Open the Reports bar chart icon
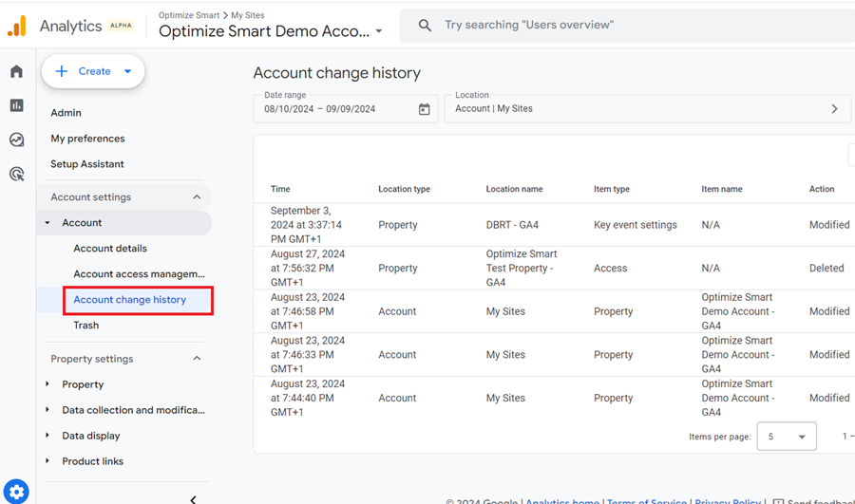855x504 pixels. (16, 105)
